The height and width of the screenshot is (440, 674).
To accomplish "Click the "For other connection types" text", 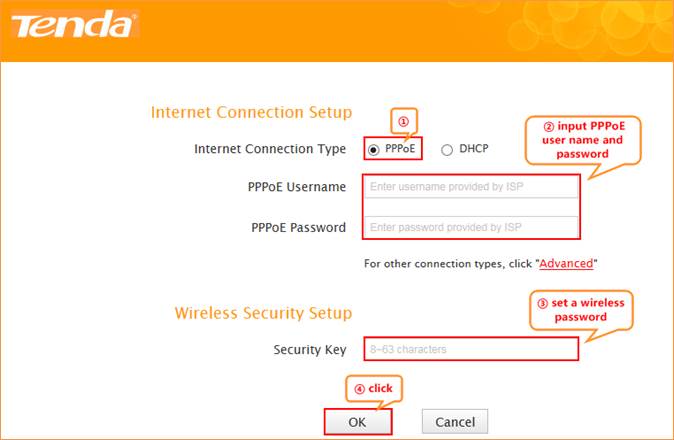I will (449, 264).
